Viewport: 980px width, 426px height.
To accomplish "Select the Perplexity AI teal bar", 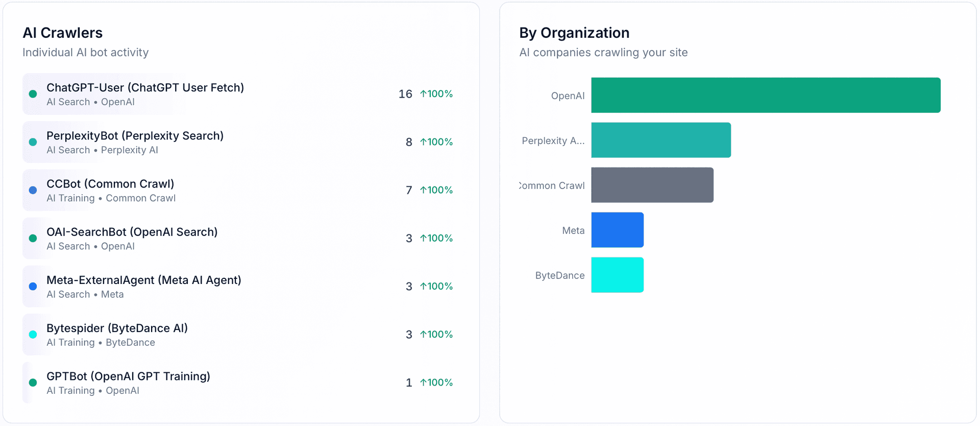I will [661, 140].
